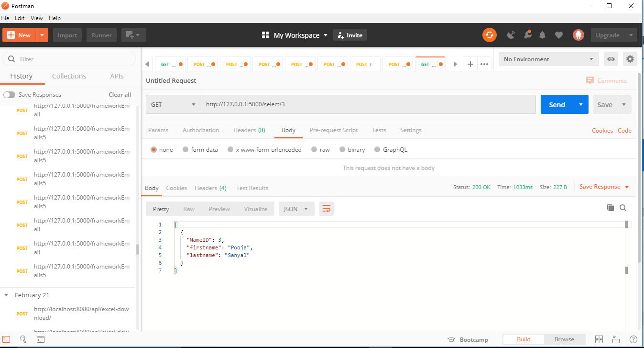This screenshot has height=348, width=644.
Task: Click the orange sync status icon
Action: 489,35
